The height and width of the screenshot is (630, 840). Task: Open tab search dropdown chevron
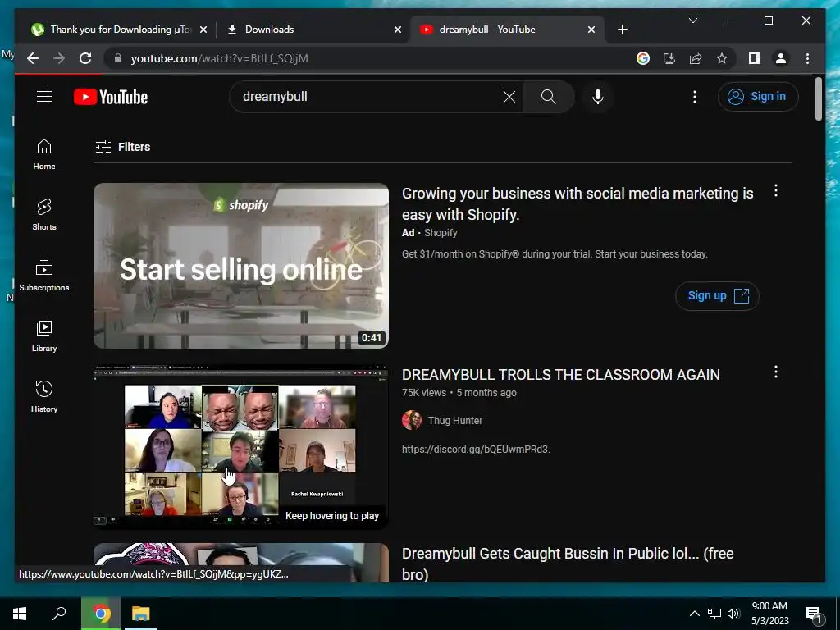692,21
